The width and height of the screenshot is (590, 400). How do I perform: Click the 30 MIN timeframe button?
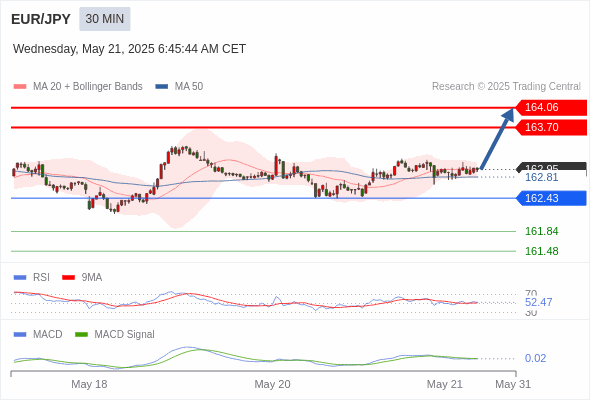(x=105, y=19)
